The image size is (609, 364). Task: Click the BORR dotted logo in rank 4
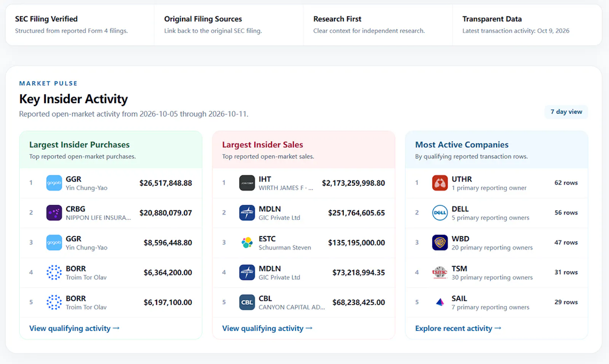(54, 272)
